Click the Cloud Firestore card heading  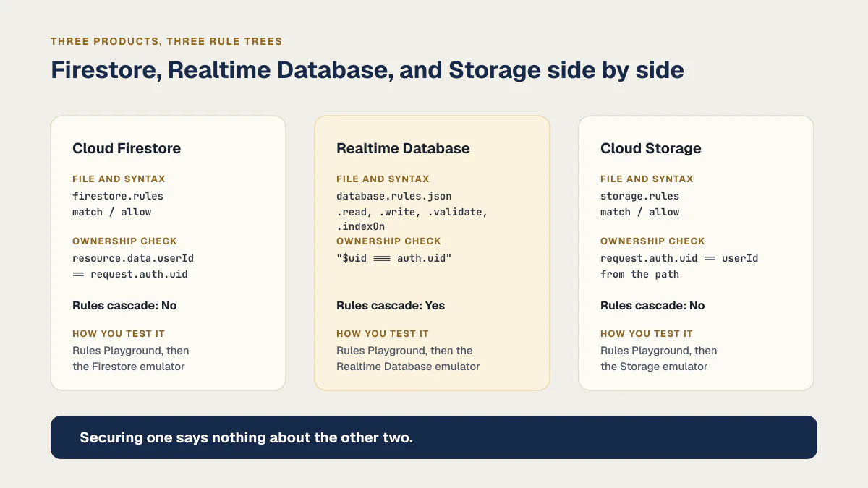pyautogui.click(x=127, y=148)
